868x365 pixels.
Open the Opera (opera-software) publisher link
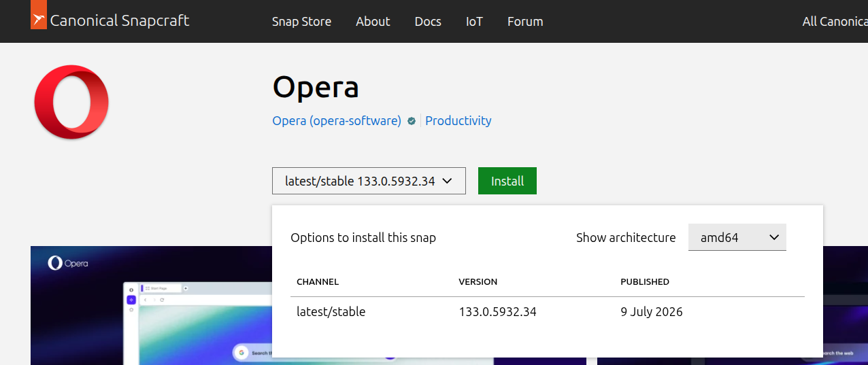pos(337,120)
